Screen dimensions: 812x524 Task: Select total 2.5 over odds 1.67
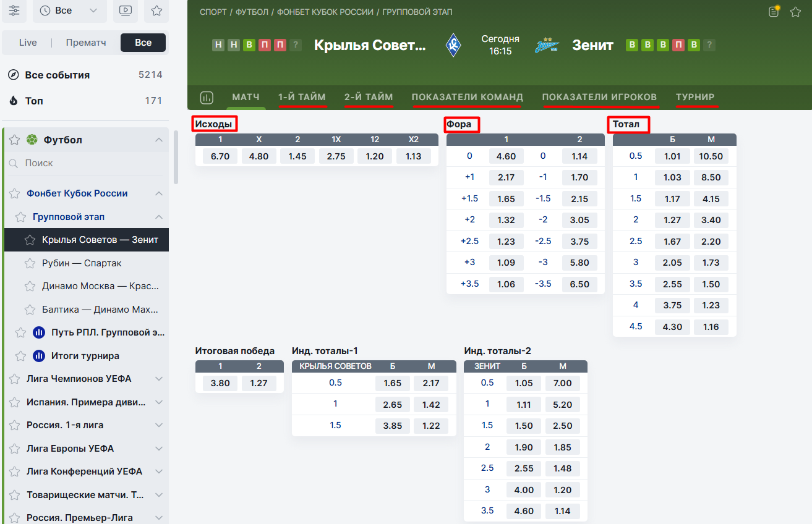pos(672,242)
